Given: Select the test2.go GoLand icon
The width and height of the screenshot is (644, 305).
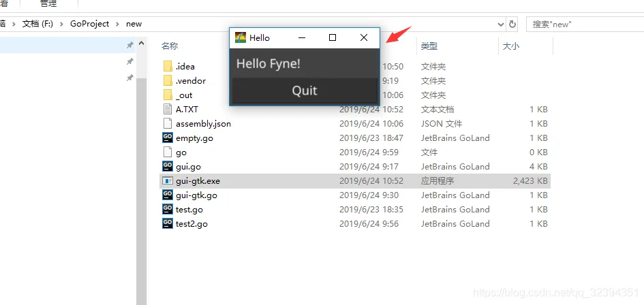Looking at the screenshot, I should [x=168, y=224].
